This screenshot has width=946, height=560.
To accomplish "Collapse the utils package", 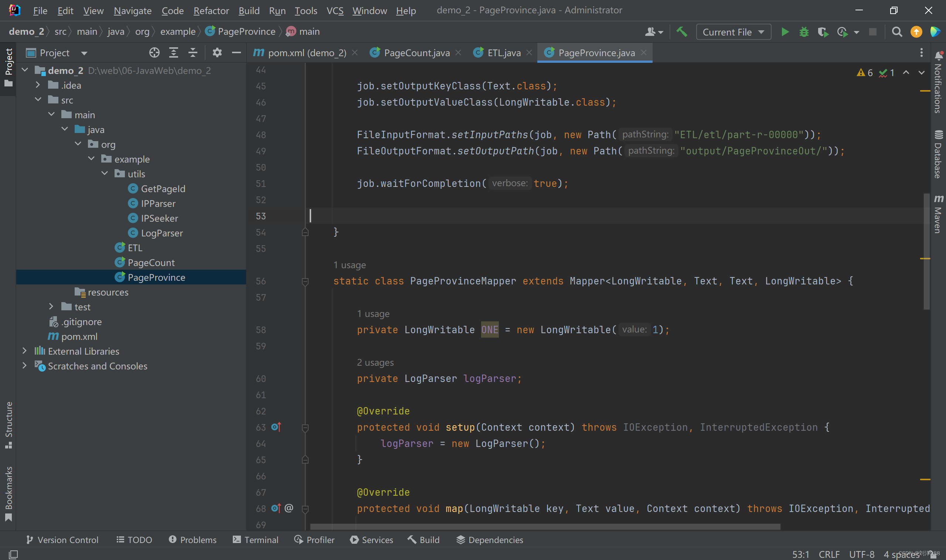I will click(x=105, y=174).
